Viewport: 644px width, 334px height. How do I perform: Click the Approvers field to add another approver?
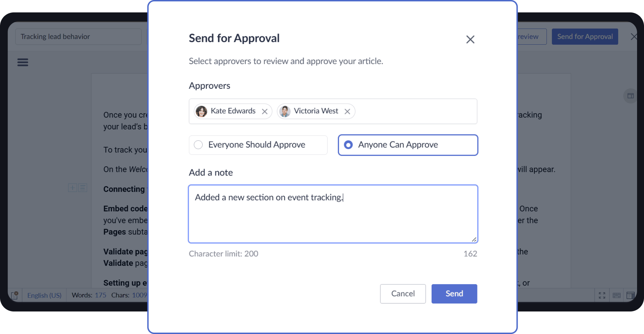click(x=409, y=111)
